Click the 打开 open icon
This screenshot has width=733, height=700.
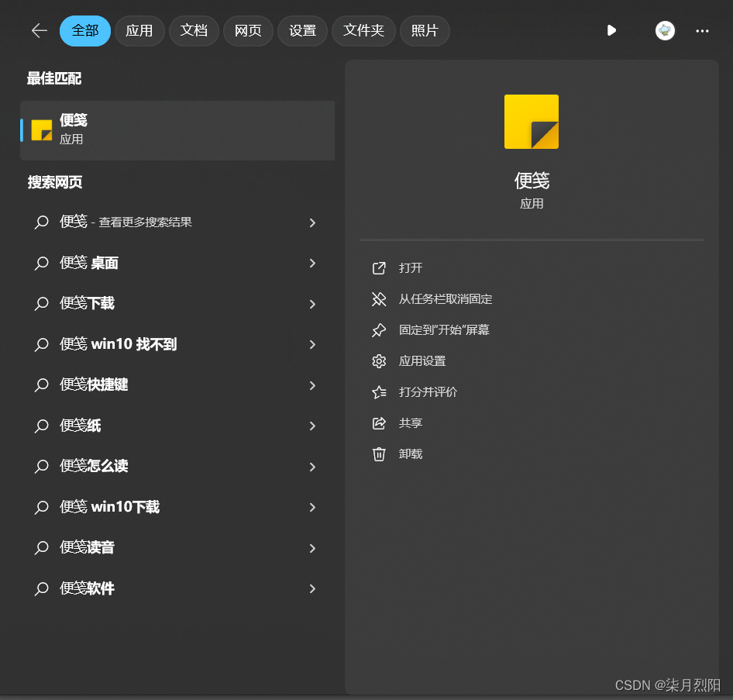coord(379,268)
